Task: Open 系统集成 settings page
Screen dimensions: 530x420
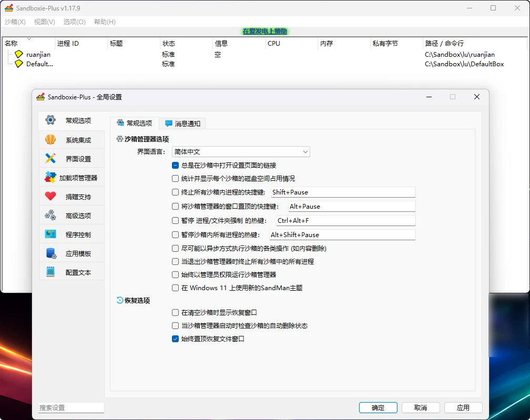Action: coord(72,139)
